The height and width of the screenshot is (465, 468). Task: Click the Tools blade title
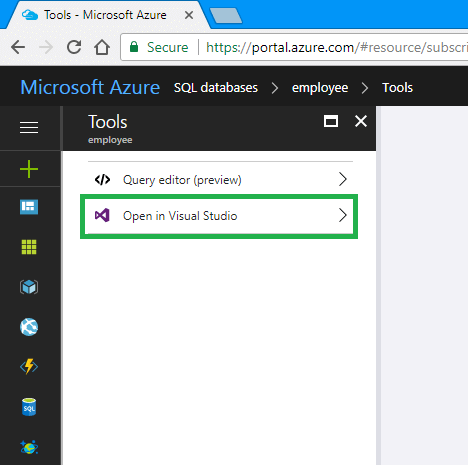(108, 122)
